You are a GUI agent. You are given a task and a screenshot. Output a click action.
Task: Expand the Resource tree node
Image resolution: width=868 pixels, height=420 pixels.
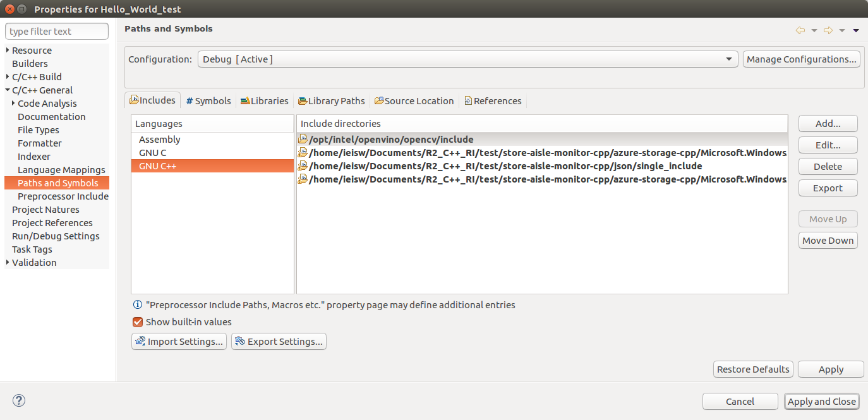tap(8, 50)
